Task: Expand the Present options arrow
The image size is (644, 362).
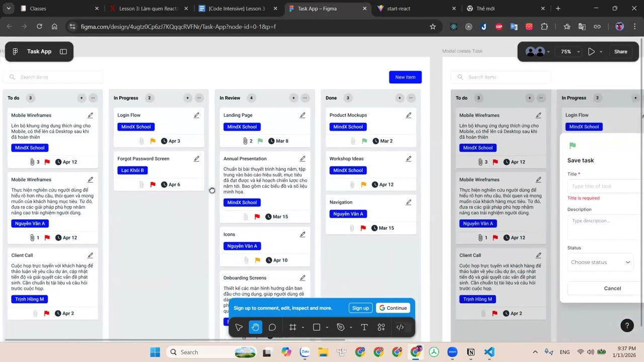Action: [601, 52]
